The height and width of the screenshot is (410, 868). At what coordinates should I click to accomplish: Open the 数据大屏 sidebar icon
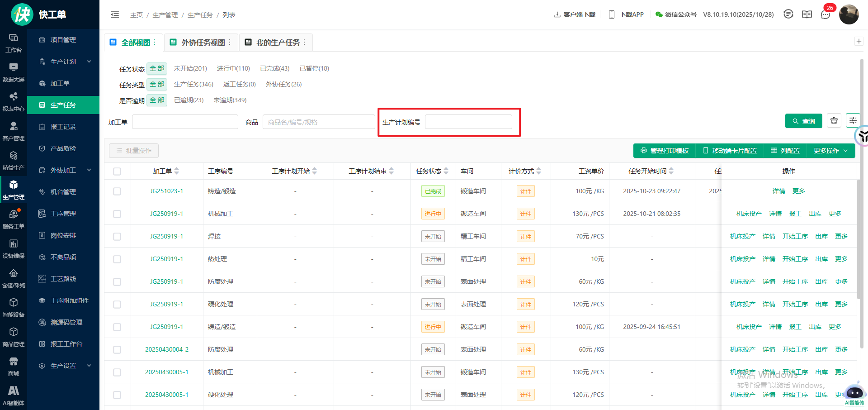pos(14,72)
